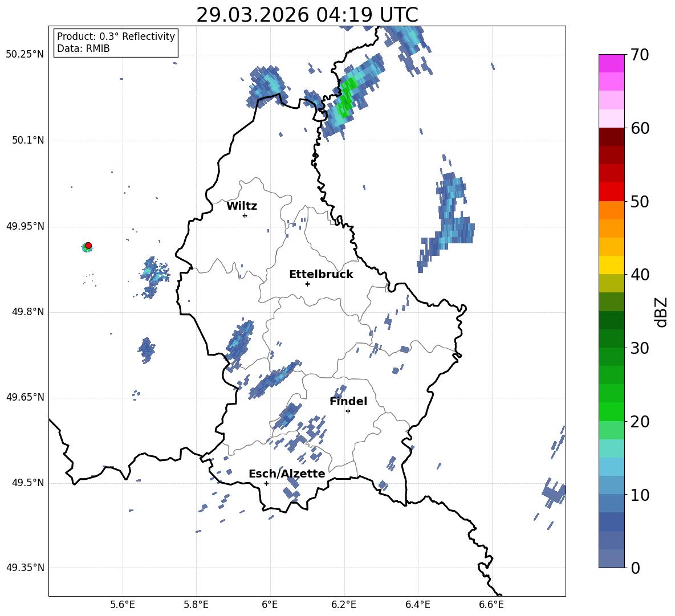Click the 04:19 UTC timestamp title
The height and width of the screenshot is (616, 675).
307,15
